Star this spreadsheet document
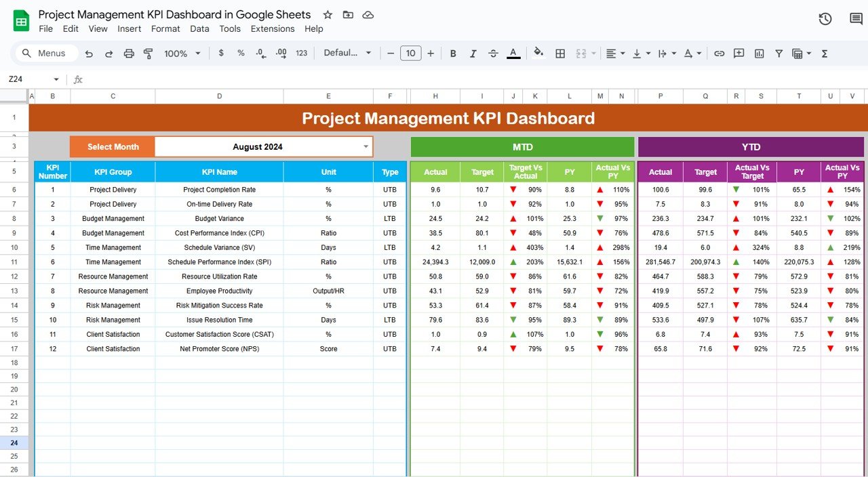This screenshot has width=868, height=477. pyautogui.click(x=328, y=15)
